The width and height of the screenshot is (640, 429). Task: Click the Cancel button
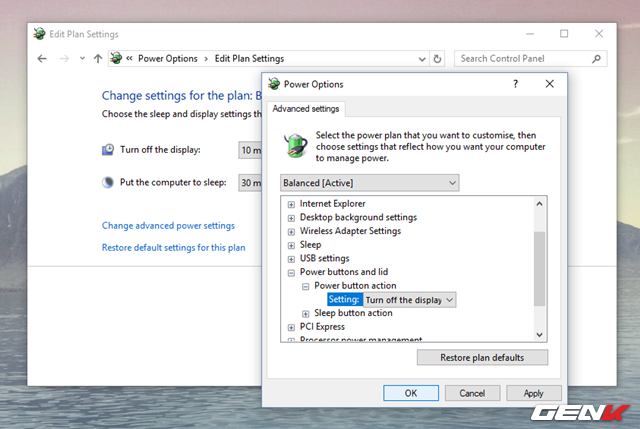coord(472,393)
